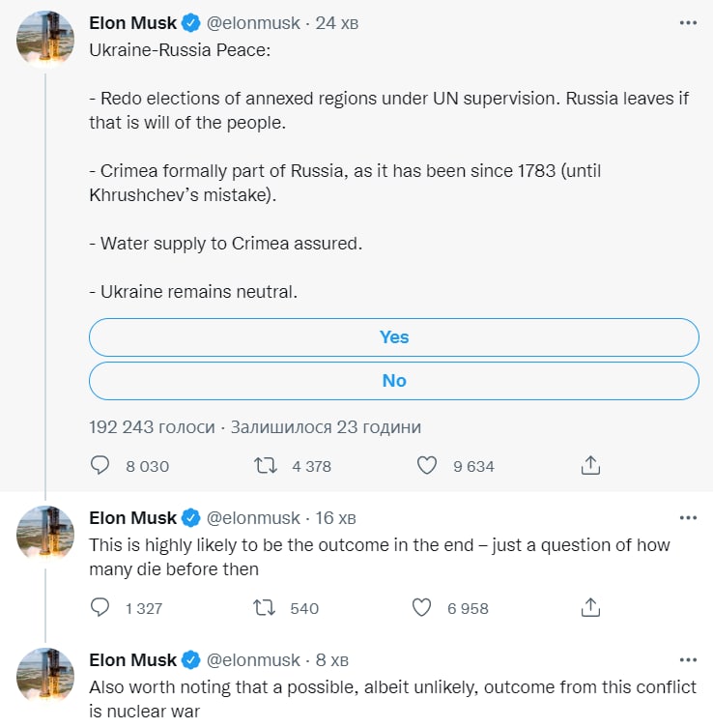Viewport: 713px width, 728px height.
Task: Share the Ukraine-Russia Peace poll tweet
Action: pos(590,465)
